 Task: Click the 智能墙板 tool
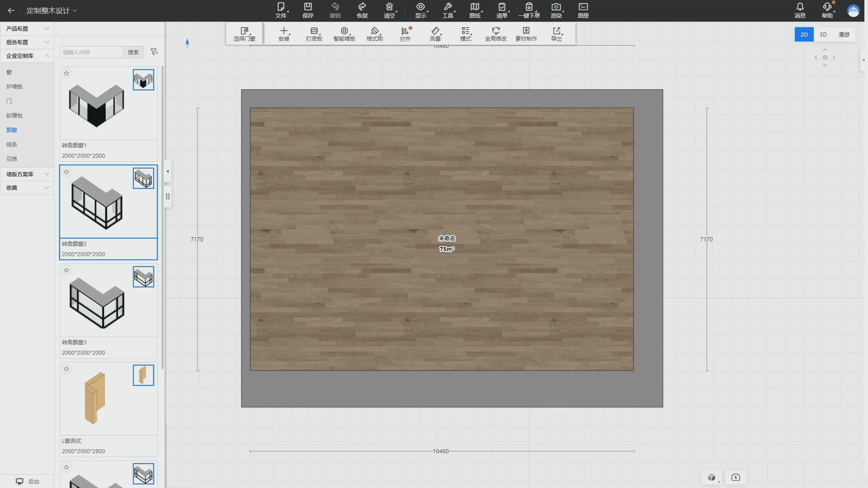coord(344,34)
